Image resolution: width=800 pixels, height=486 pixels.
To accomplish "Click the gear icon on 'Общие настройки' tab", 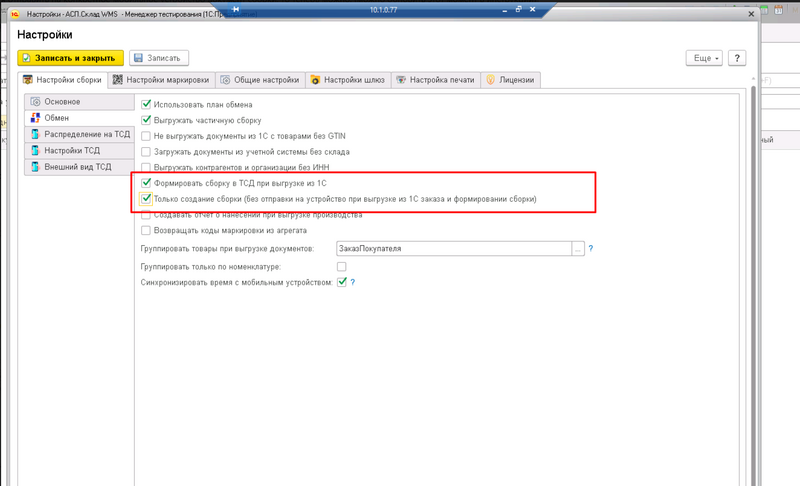I will [225, 80].
